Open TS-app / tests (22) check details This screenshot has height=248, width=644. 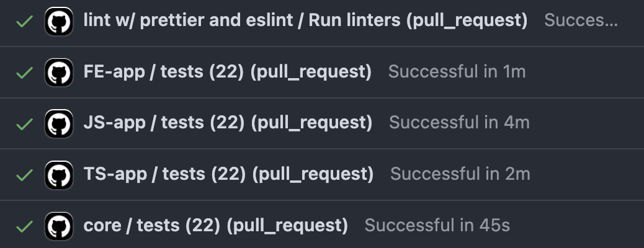coord(228,174)
